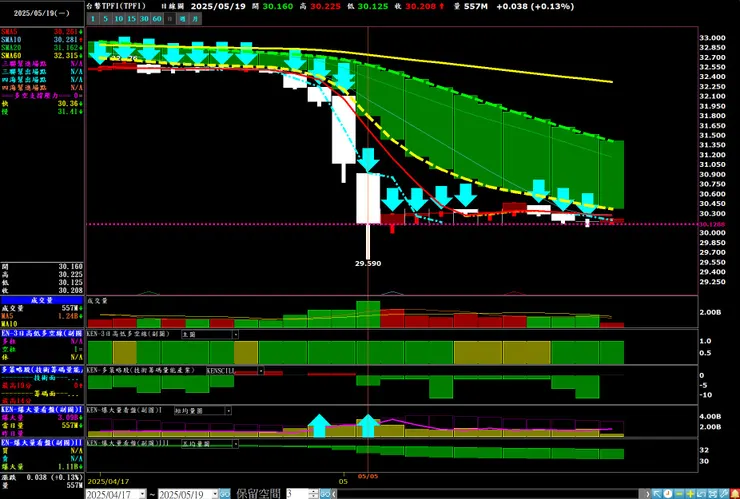Image resolution: width=740 pixels, height=499 pixels.
Task: Click the SMA60 indicator row
Action: point(42,56)
